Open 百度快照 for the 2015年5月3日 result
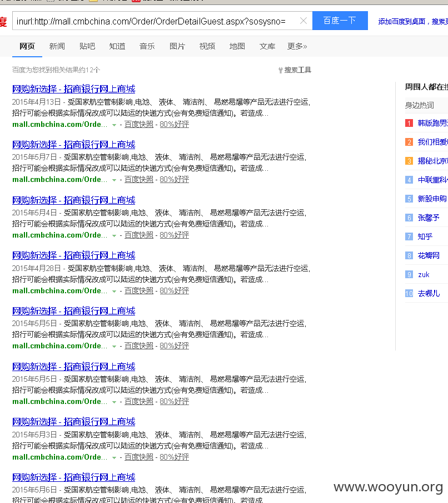Image resolution: width=448 pixels, height=503 pixels. pyautogui.click(x=139, y=457)
